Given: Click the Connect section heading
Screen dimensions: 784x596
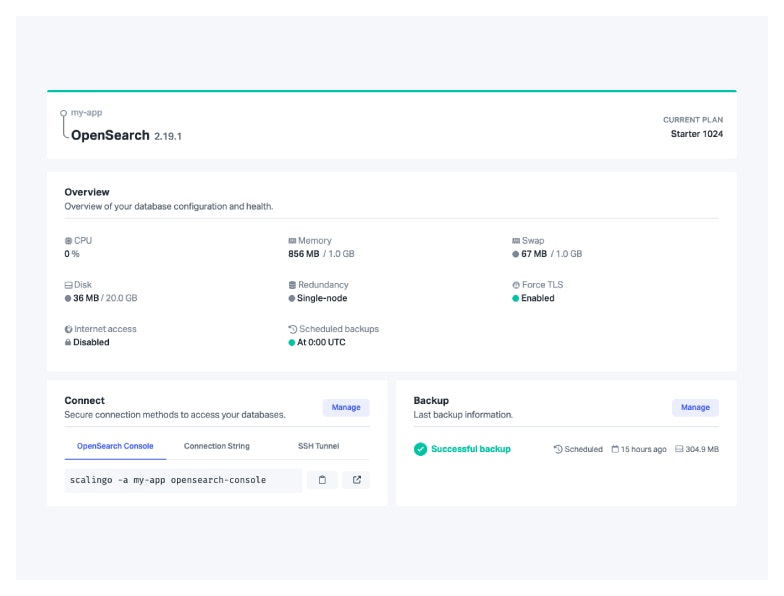Looking at the screenshot, I should point(84,400).
